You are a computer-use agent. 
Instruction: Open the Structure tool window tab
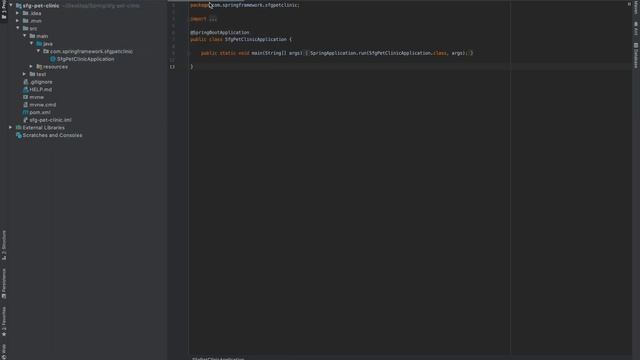pos(4,245)
